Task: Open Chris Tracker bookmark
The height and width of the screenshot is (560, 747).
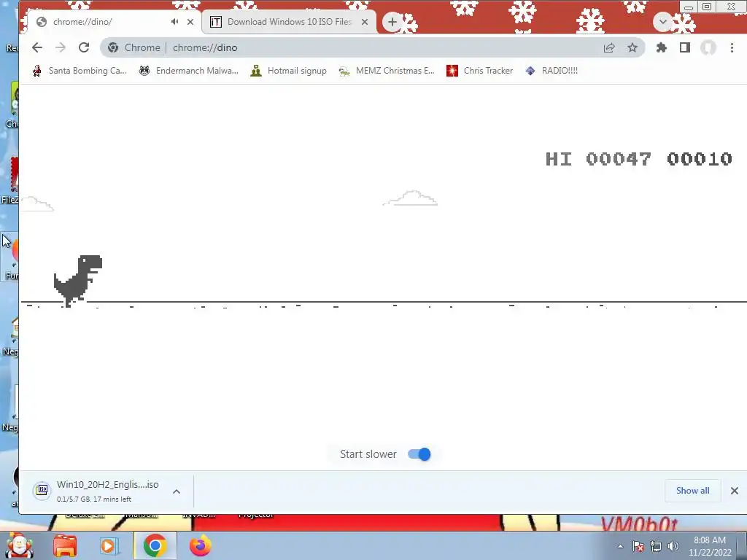Action: click(x=480, y=71)
